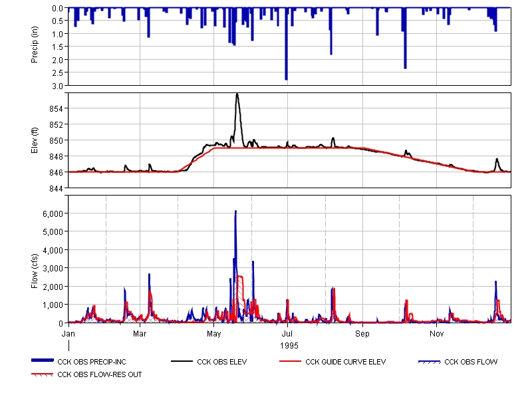Click the Sep tick label on the time axis
Image resolution: width=532 pixels, height=417 pixels.
coord(362,333)
